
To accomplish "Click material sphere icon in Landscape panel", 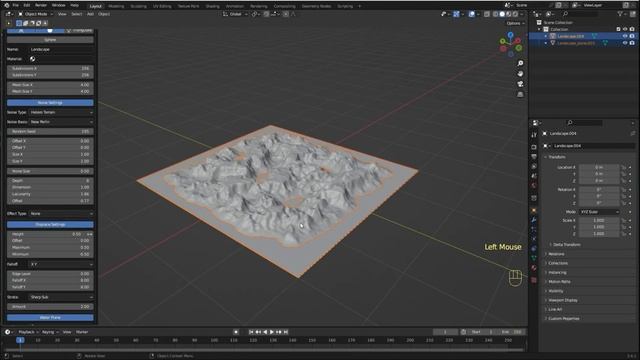I will [x=32, y=59].
